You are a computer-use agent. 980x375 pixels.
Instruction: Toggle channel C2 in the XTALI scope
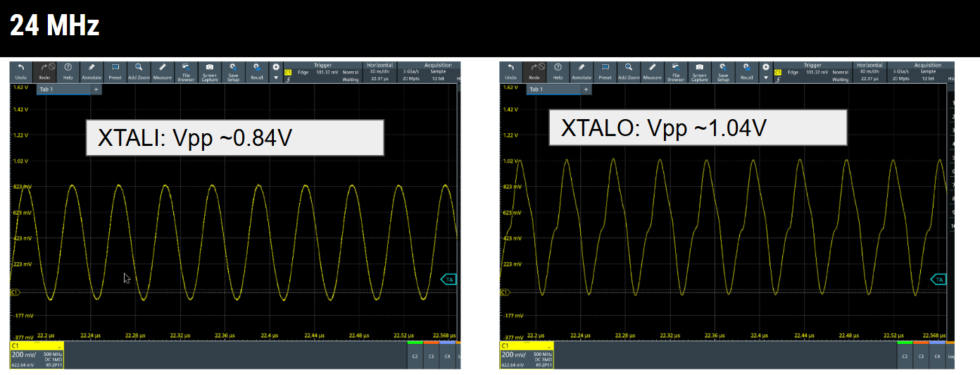tap(415, 356)
